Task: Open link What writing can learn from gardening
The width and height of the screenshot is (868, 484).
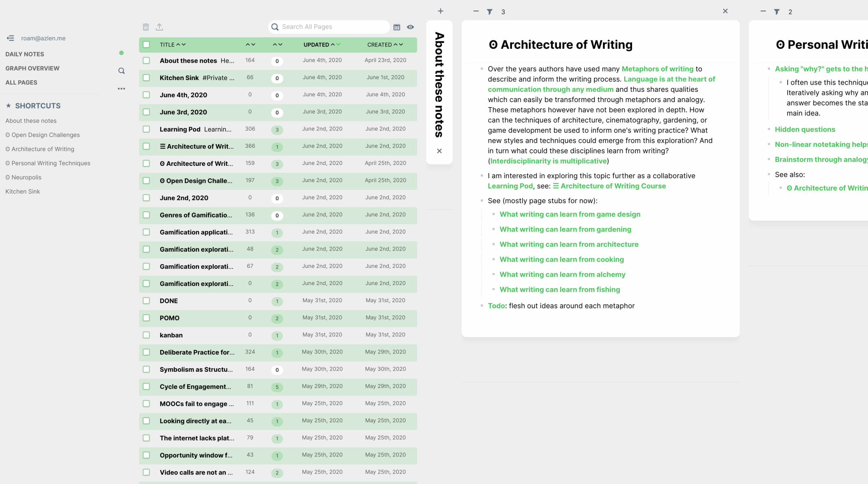Action: pos(565,230)
